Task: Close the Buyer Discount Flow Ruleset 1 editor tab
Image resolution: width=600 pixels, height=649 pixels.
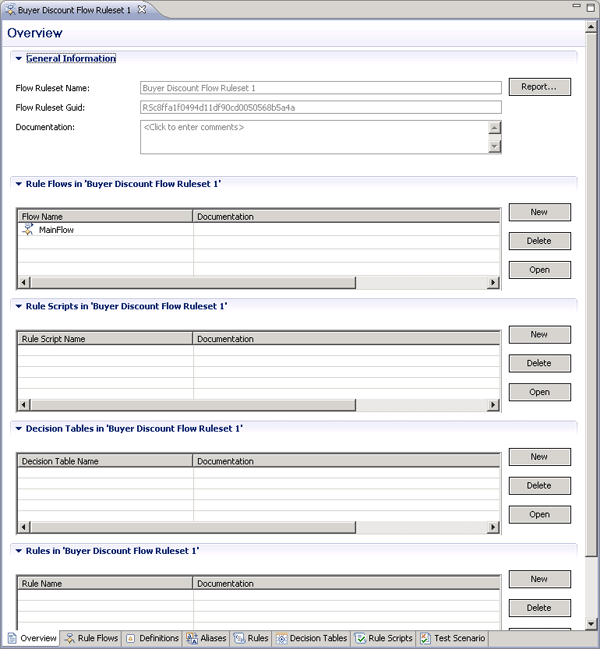Action: coord(141,9)
